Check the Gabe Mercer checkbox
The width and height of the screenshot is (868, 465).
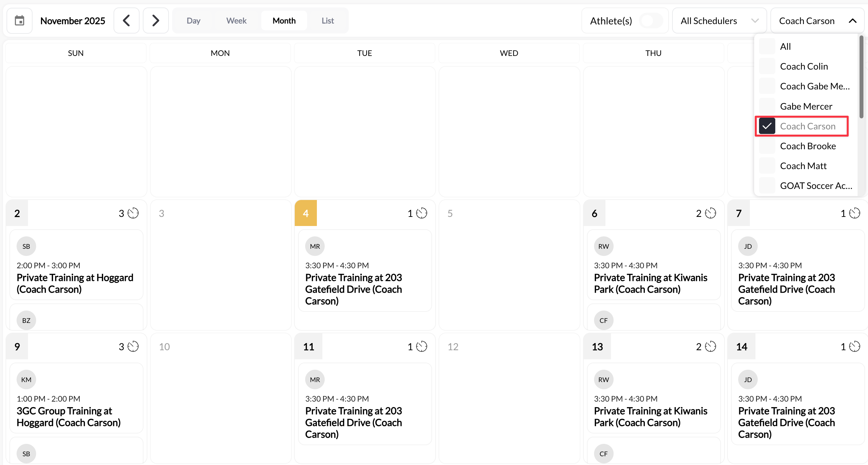pyautogui.click(x=767, y=106)
